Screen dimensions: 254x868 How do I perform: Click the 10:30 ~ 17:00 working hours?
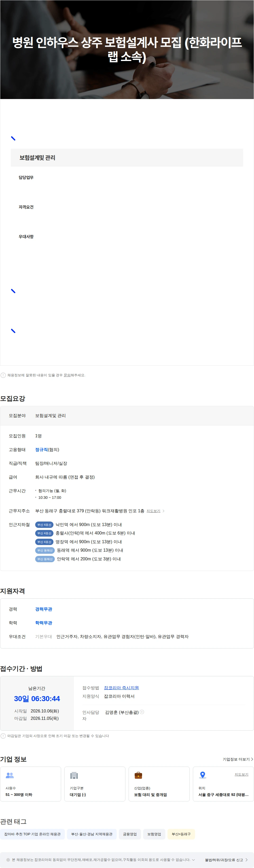pos(50,497)
